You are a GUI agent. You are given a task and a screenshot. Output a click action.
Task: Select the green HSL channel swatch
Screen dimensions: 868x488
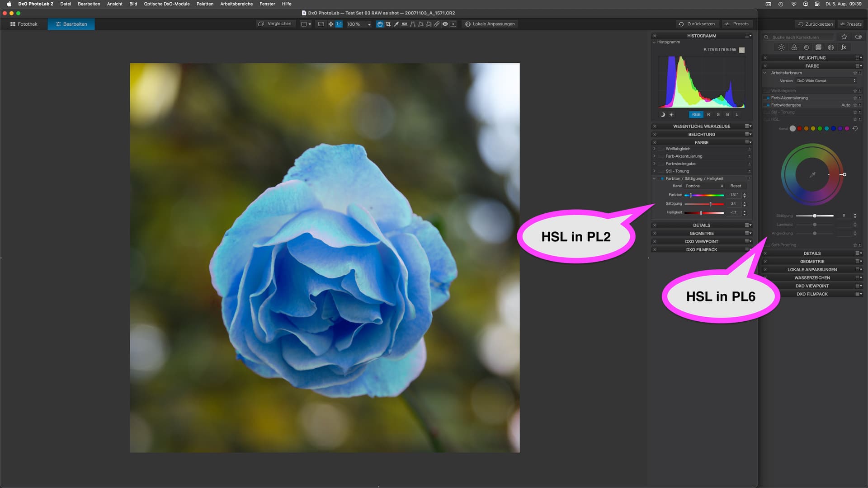[820, 129]
